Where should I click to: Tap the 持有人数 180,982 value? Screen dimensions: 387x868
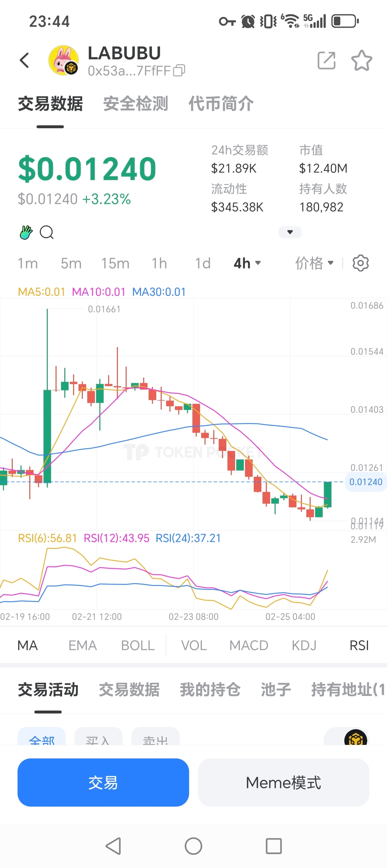coord(322,207)
